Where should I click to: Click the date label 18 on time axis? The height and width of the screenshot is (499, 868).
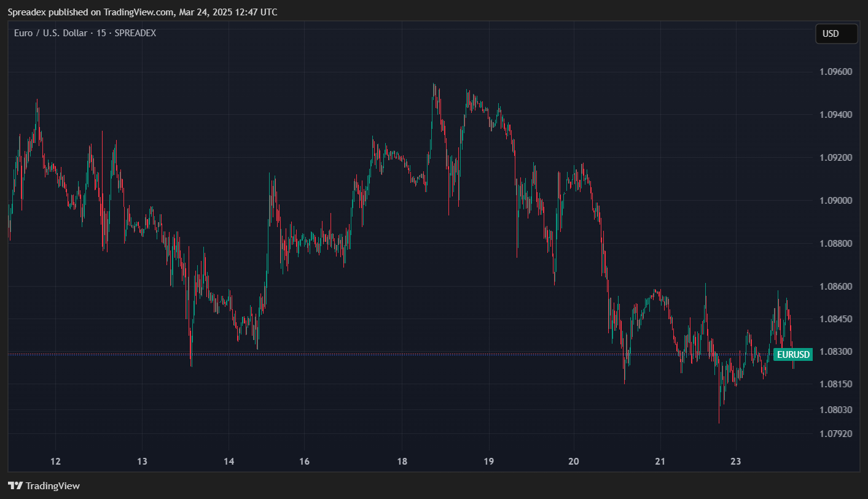coord(402,462)
